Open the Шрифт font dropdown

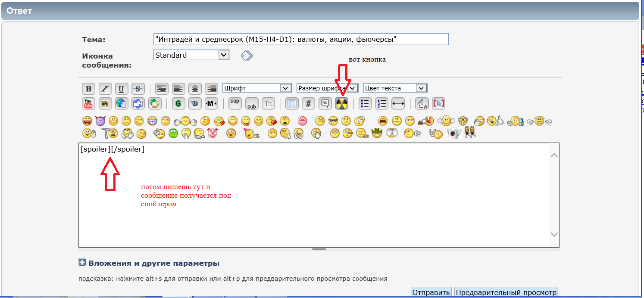[257, 88]
